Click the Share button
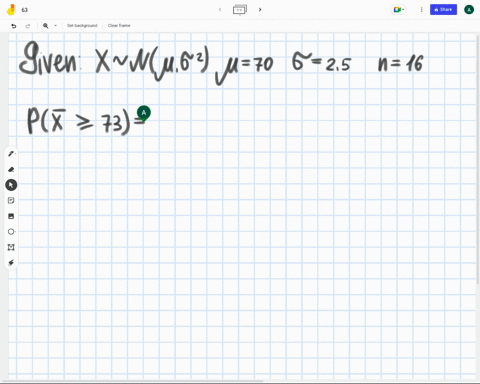480x384 pixels. (x=443, y=10)
